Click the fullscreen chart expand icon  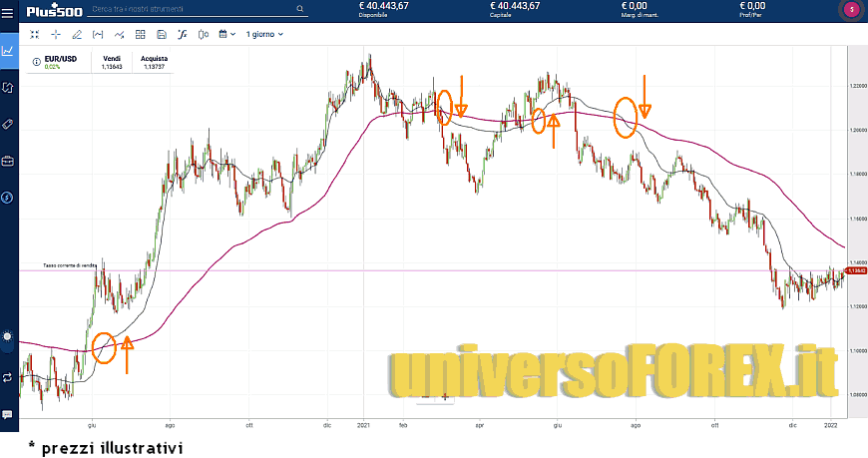(x=34, y=34)
